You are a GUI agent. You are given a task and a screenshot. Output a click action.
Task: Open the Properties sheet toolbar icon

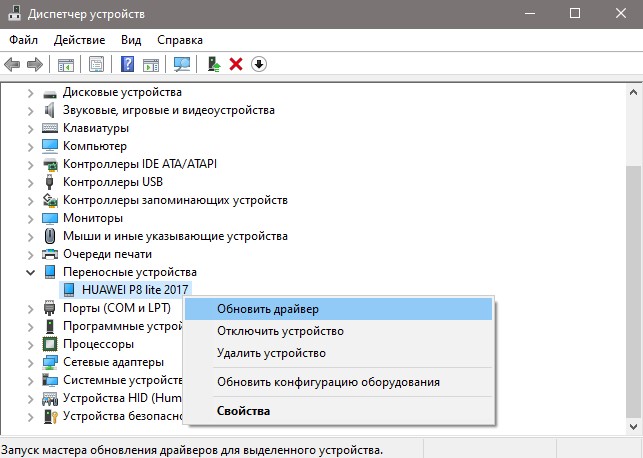(97, 64)
